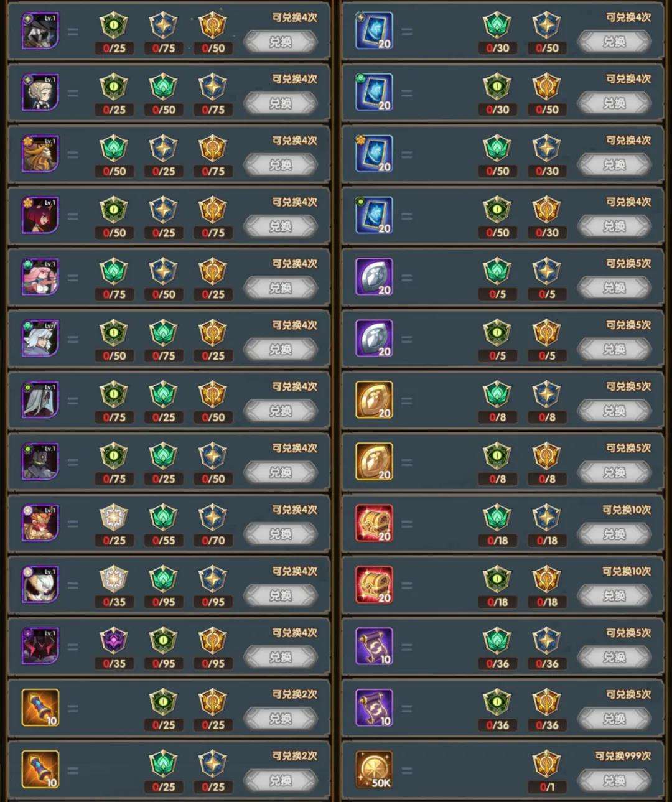The width and height of the screenshot is (672, 802).
Task: Click the green emblem showing 0/30
Action: [x=497, y=25]
